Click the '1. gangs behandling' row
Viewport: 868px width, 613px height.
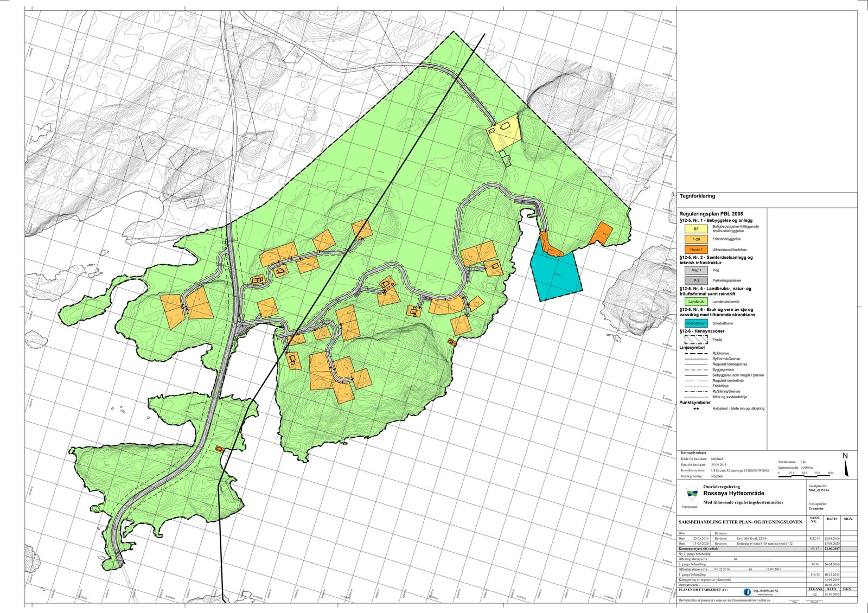point(768,574)
